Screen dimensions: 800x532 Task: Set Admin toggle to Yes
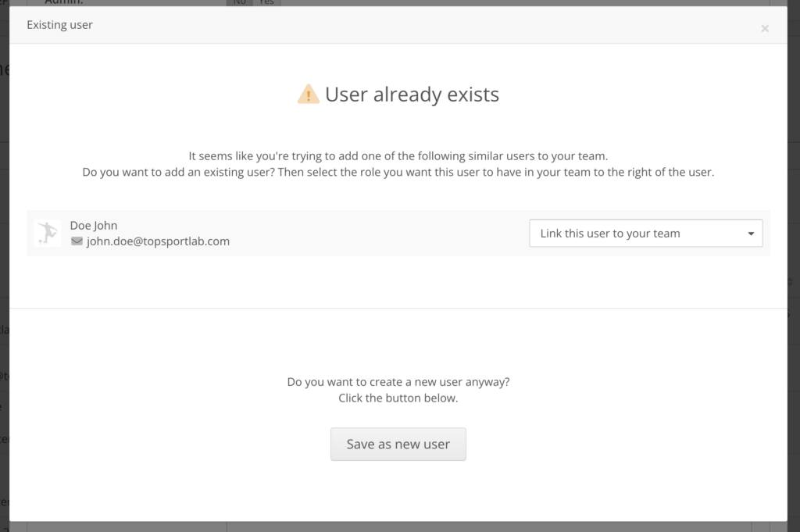pyautogui.click(x=266, y=2)
